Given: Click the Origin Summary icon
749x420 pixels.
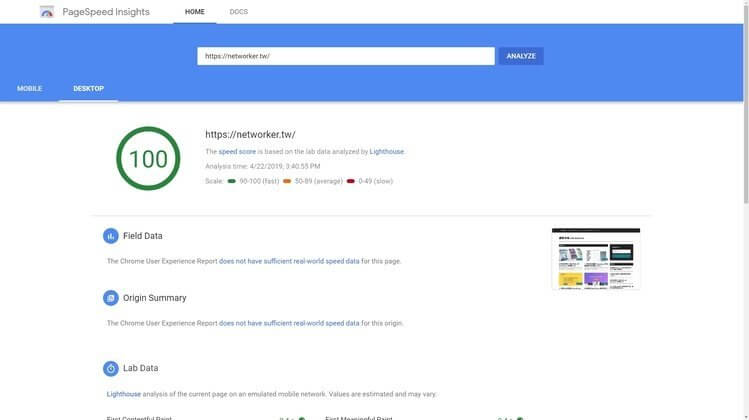Looking at the screenshot, I should pos(110,298).
